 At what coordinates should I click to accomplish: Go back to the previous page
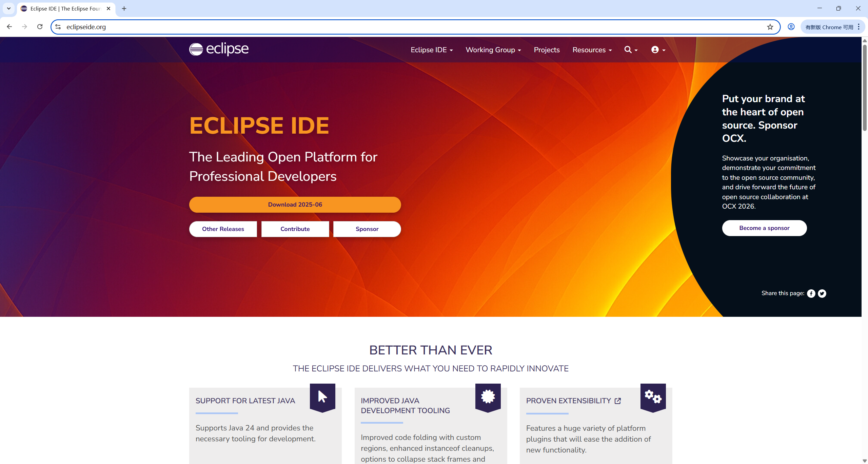9,27
